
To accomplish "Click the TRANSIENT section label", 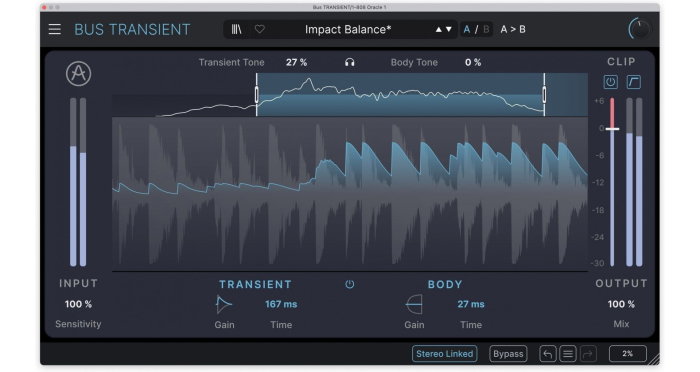I will click(255, 284).
